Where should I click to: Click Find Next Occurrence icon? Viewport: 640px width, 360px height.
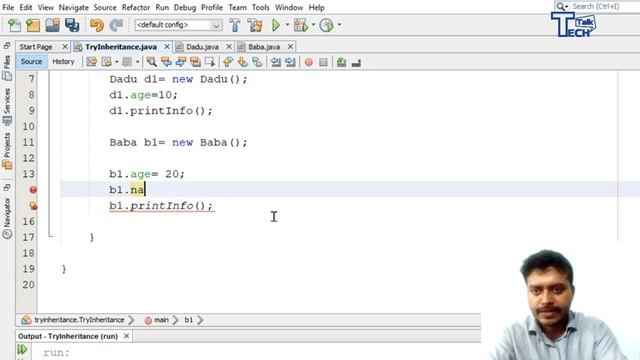[x=181, y=62]
